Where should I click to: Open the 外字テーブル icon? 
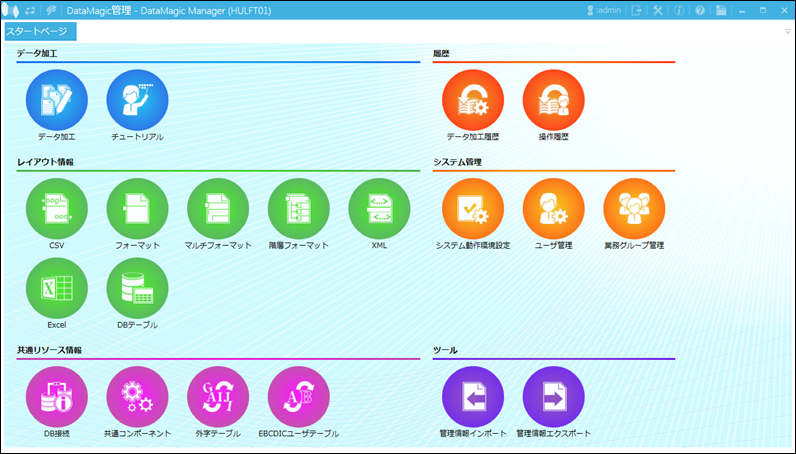point(218,397)
